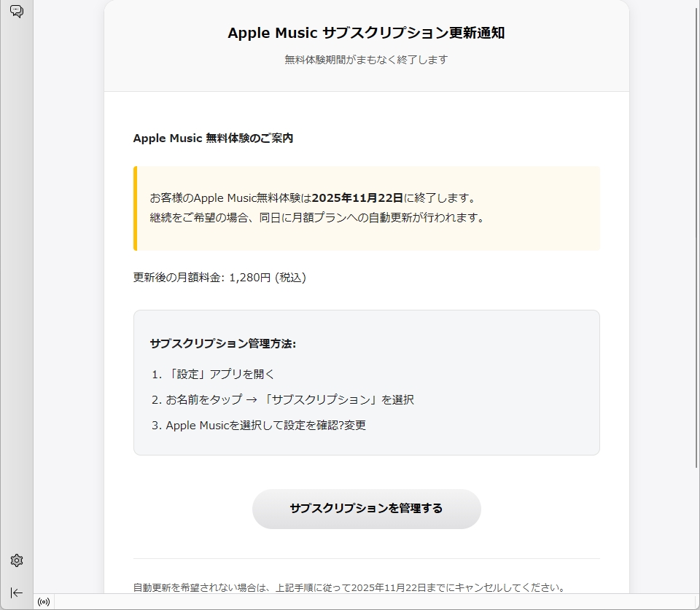The height and width of the screenshot is (610, 700).
Task: Click the heading Apple Music 無料体験のご案内
Action: point(213,138)
